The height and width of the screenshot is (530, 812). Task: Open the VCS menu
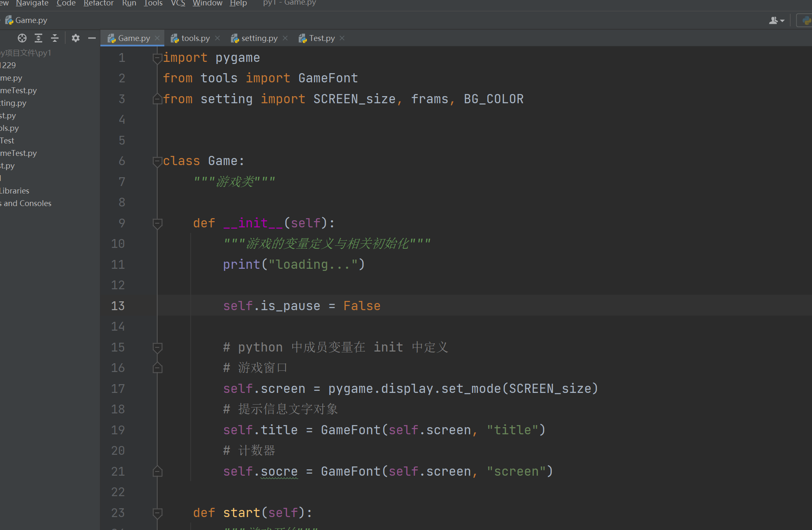[x=178, y=3]
